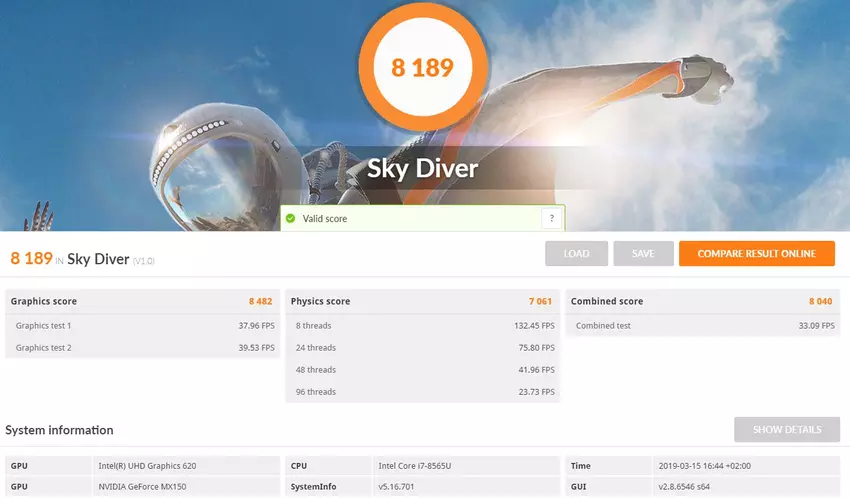Click COMPARE RESULT ONLINE button
Screen dimensions: 850x498
[756, 254]
